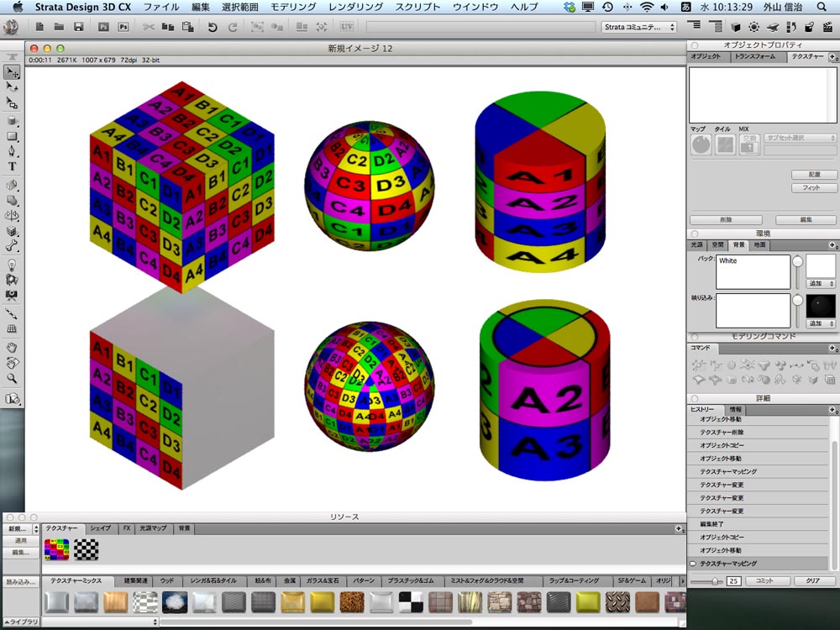
Task: Select the Grid tool icon
Action: (x=12, y=329)
